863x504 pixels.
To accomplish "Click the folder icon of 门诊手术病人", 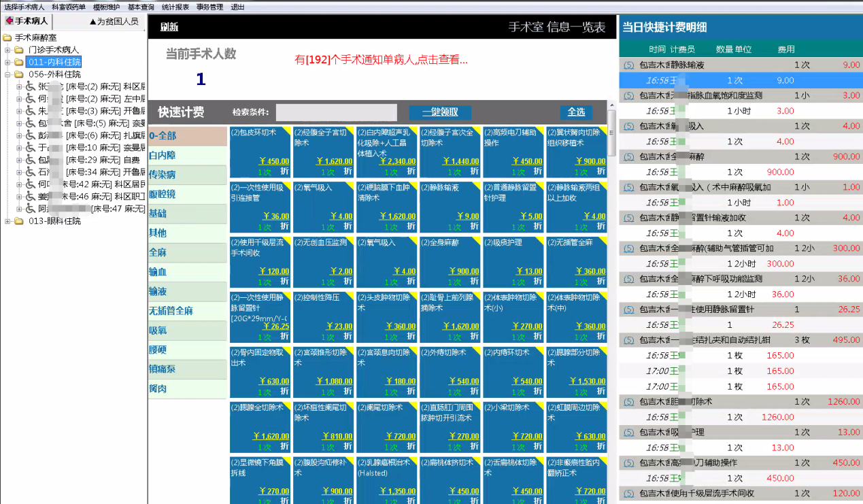I will (20, 50).
